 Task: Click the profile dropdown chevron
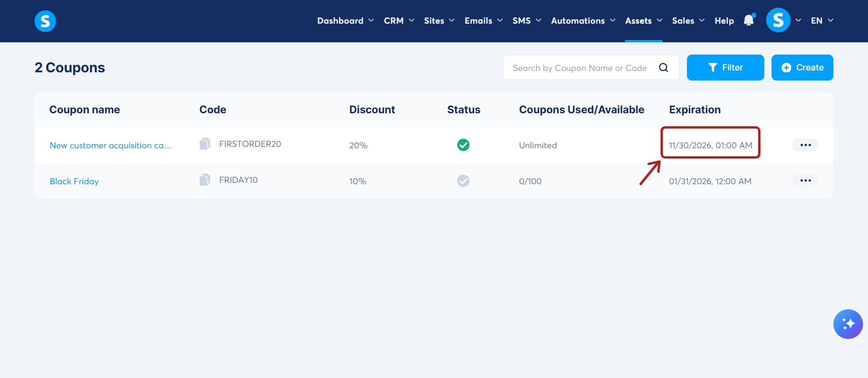click(x=798, y=20)
